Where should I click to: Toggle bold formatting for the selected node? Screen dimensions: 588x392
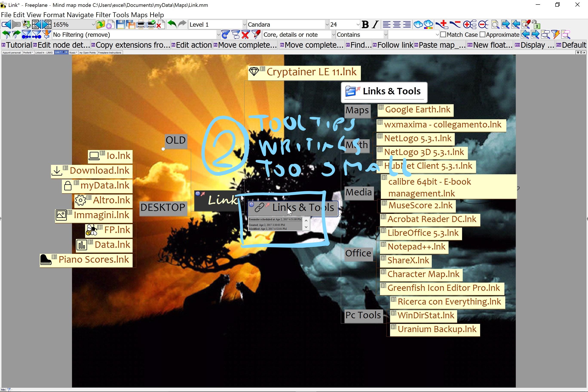pyautogui.click(x=365, y=24)
